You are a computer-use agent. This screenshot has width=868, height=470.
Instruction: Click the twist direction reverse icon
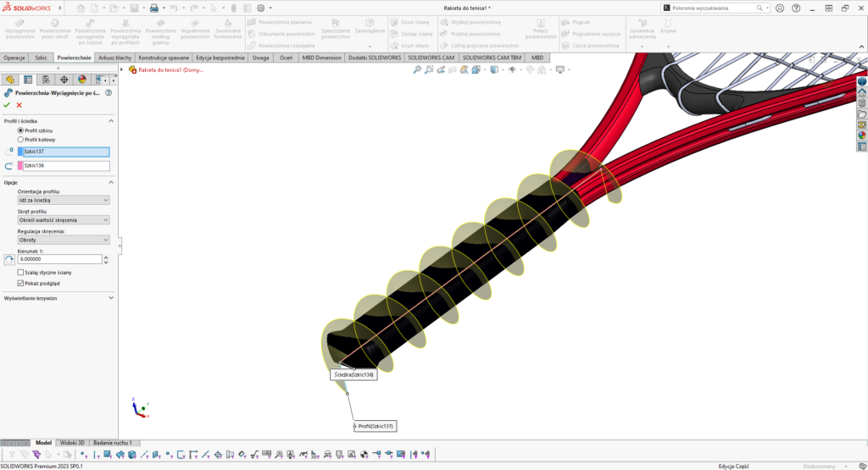8,259
